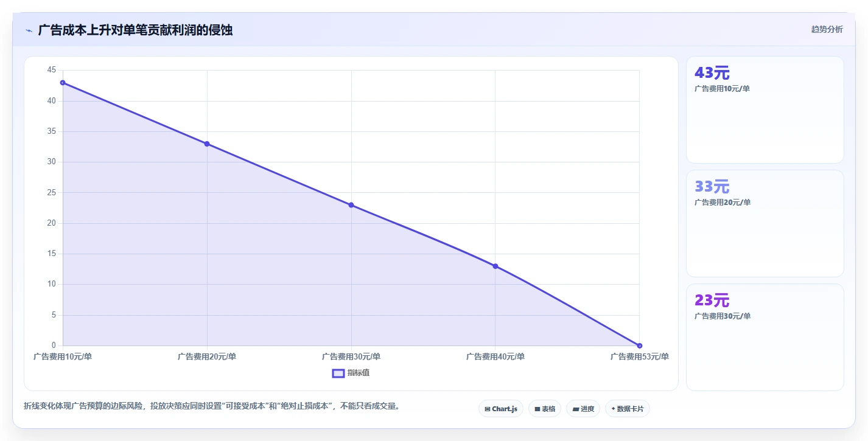
Task: Open the 23元 data card
Action: coord(765,337)
